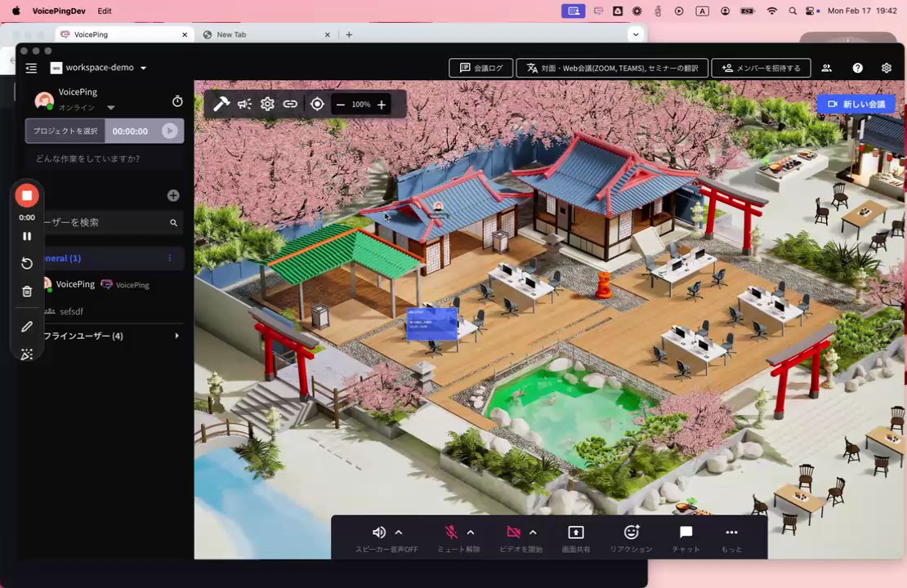The width and height of the screenshot is (907, 588).
Task: Collapse the sidebar menu icon
Action: coord(31,68)
